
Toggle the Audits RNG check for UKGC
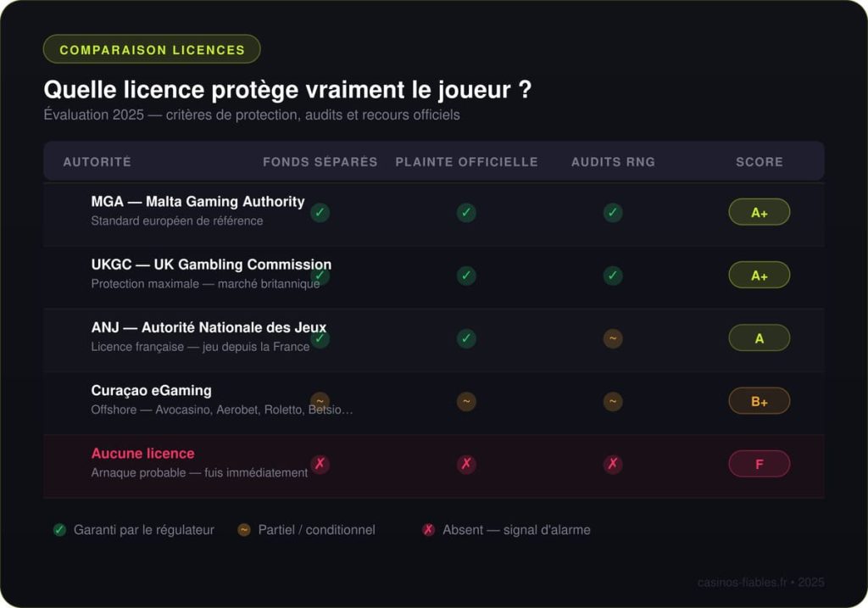(612, 275)
